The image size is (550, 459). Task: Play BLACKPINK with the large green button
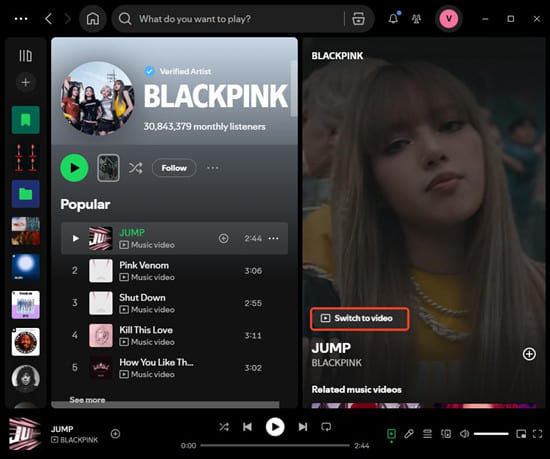click(x=74, y=168)
